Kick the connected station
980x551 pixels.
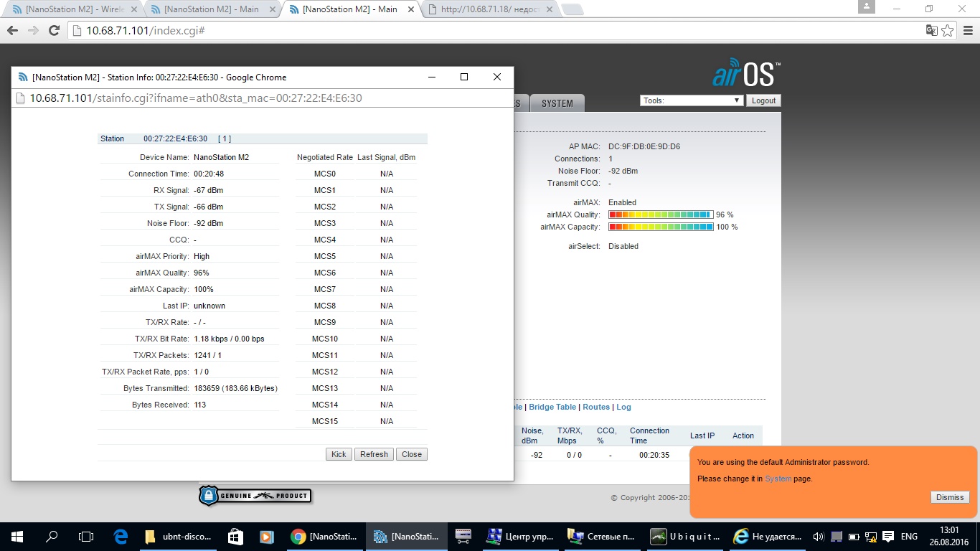click(339, 454)
